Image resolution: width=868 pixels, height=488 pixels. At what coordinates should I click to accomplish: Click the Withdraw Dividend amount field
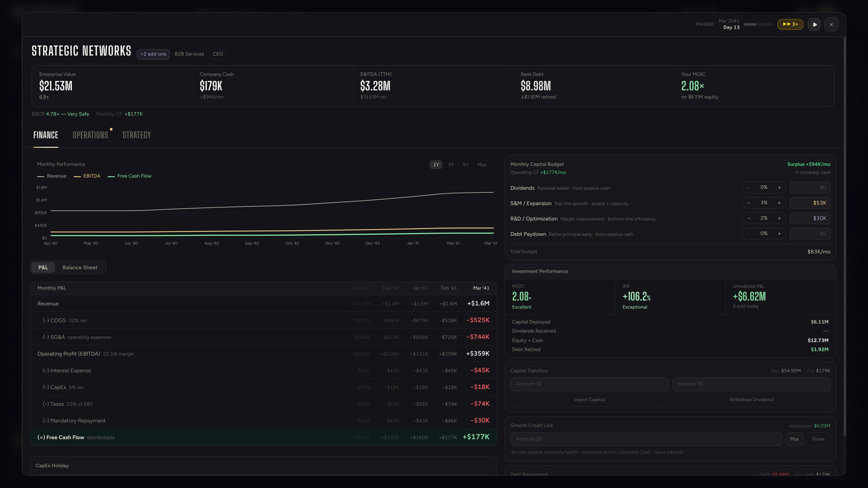click(x=751, y=384)
